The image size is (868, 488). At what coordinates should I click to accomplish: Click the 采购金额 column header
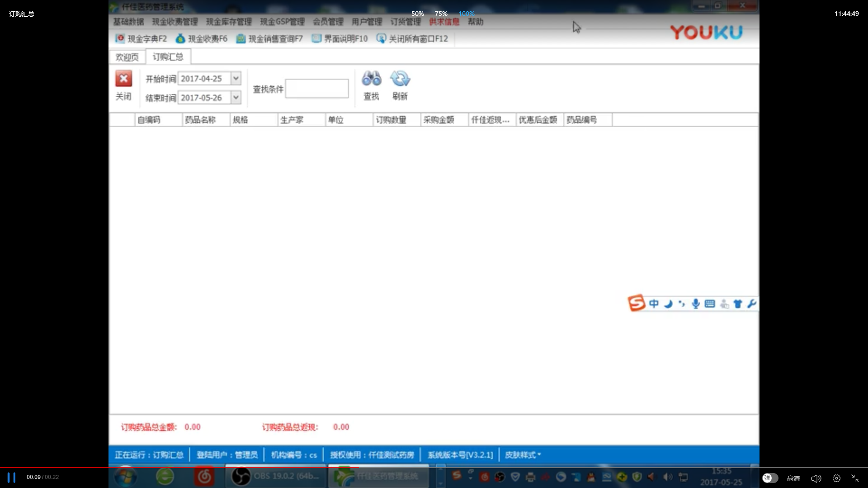[x=445, y=120]
